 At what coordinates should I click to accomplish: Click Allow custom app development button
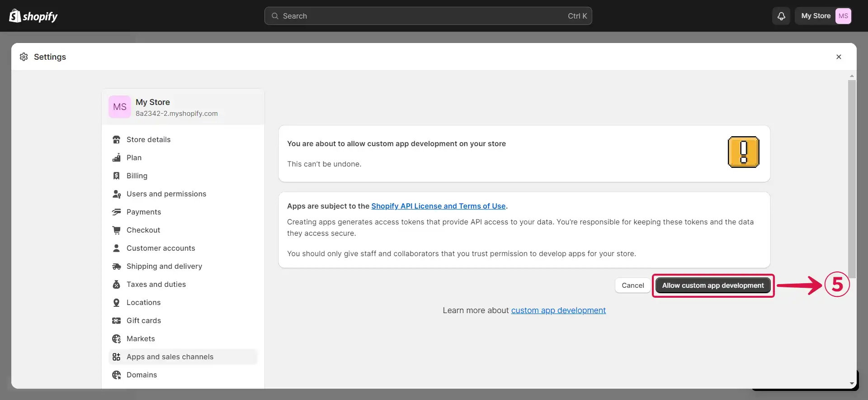pos(713,286)
